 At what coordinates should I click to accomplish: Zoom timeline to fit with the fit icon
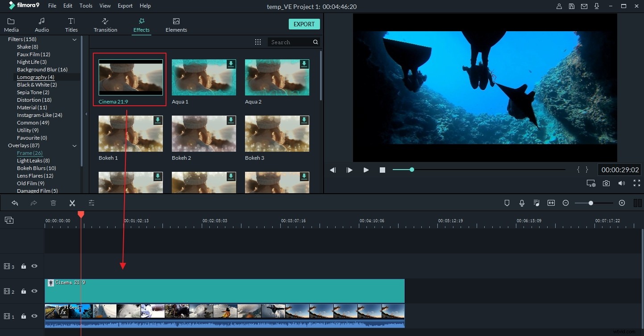click(551, 203)
